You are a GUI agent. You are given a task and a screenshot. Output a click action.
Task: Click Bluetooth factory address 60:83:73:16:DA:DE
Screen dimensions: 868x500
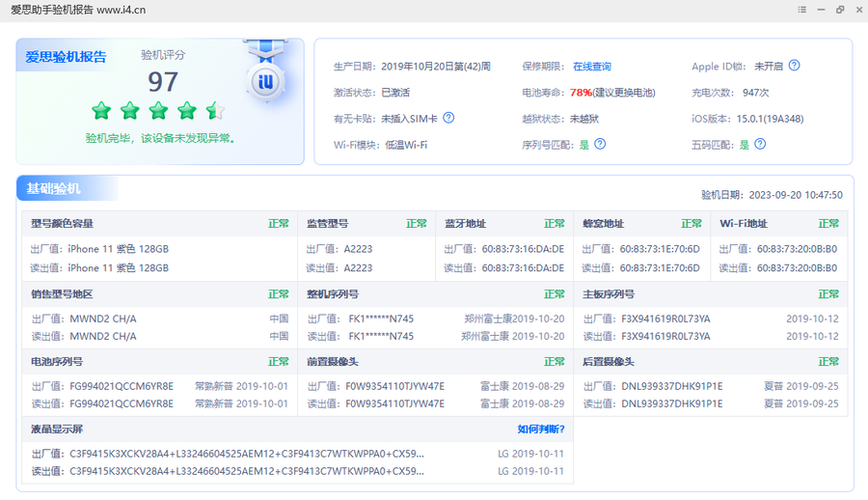(x=523, y=249)
